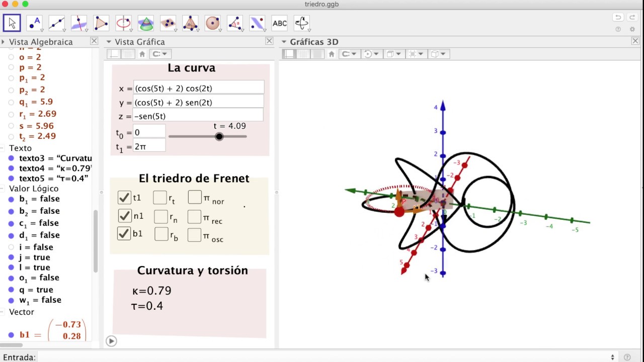The width and height of the screenshot is (644, 362).
Task: Click the Undo arrow icon
Action: [x=618, y=18]
